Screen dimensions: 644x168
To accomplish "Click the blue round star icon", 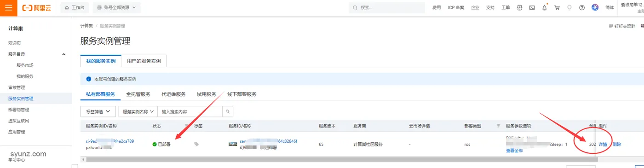I will 595,8.
